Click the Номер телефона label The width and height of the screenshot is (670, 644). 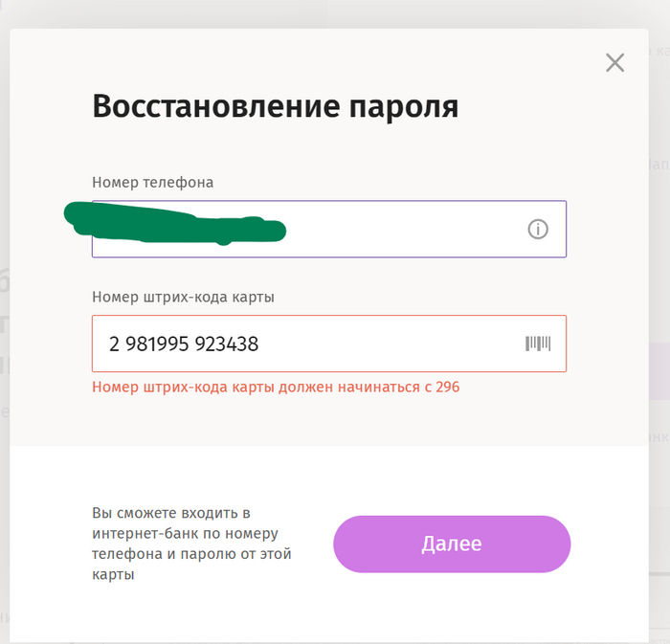pyautogui.click(x=153, y=182)
